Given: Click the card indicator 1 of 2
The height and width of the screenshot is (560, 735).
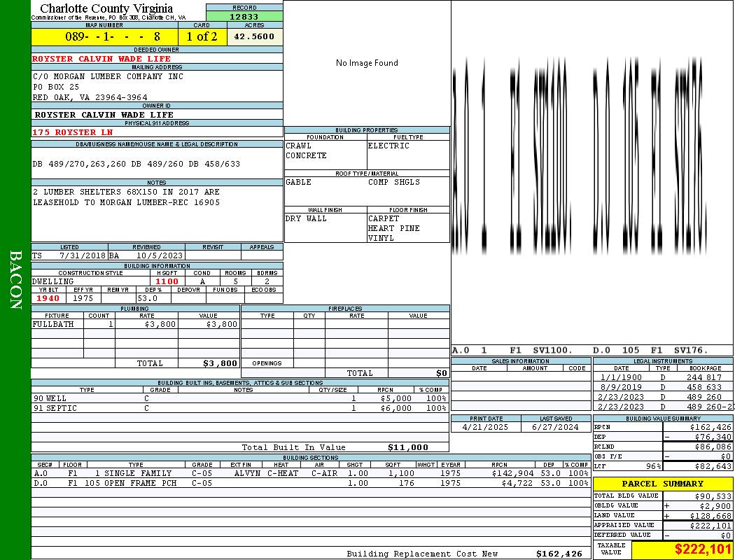Looking at the screenshot, I should (x=202, y=36).
